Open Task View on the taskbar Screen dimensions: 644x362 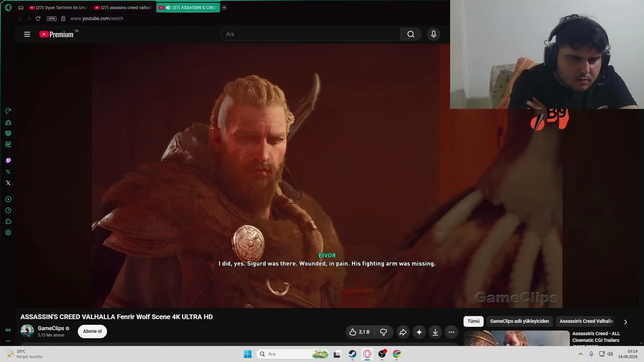click(337, 354)
